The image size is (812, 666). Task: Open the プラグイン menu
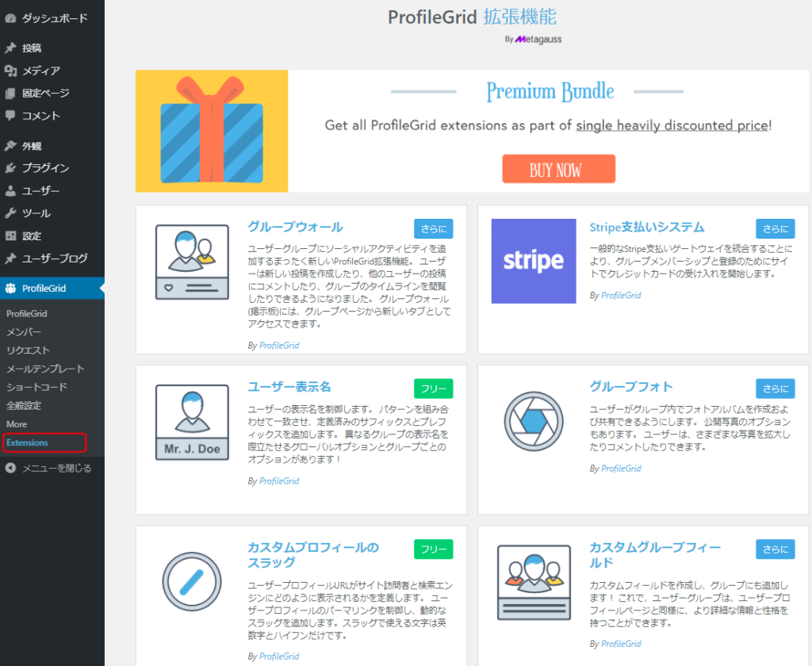pyautogui.click(x=45, y=168)
